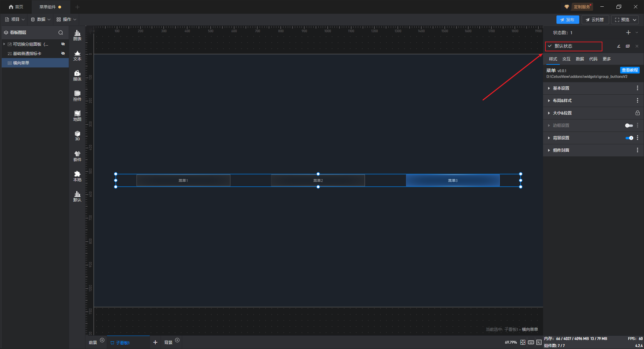644x349 pixels.
Task: Open the 查看教程 tutorial button
Action: tap(630, 70)
